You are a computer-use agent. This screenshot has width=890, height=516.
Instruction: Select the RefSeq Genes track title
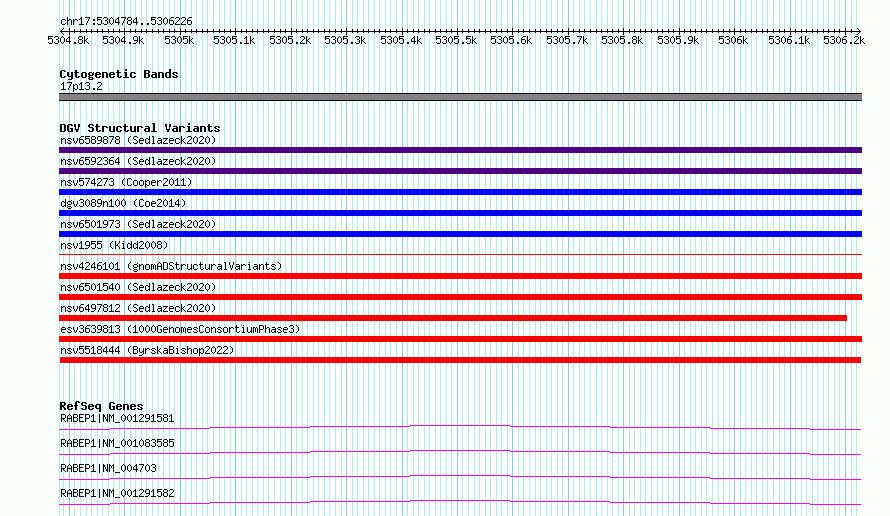pyautogui.click(x=101, y=406)
